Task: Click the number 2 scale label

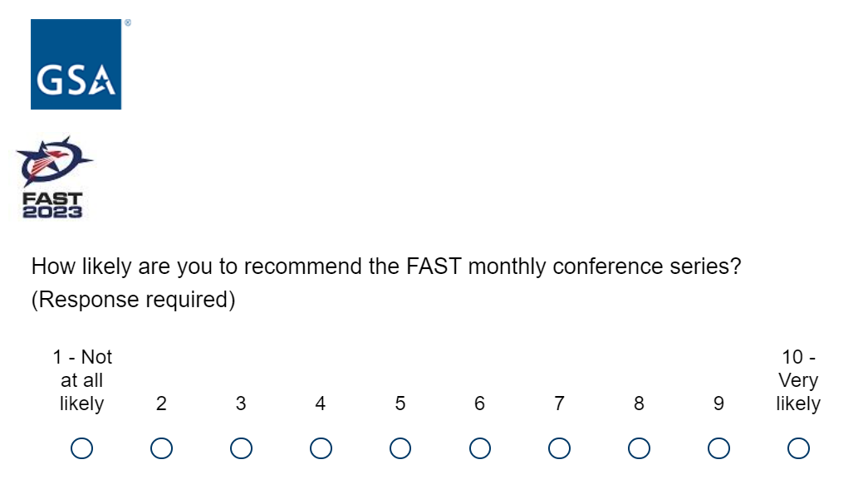Action: tap(161, 403)
